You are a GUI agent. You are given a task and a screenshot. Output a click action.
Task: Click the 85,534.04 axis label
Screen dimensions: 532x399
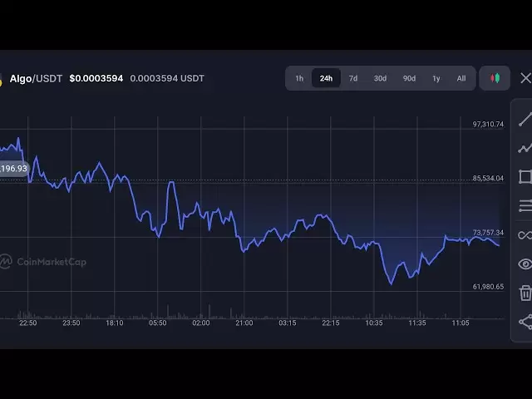(488, 179)
